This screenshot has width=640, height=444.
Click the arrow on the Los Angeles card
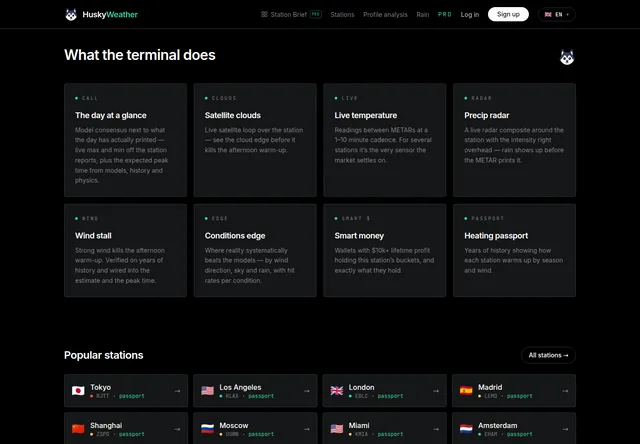[307, 391]
